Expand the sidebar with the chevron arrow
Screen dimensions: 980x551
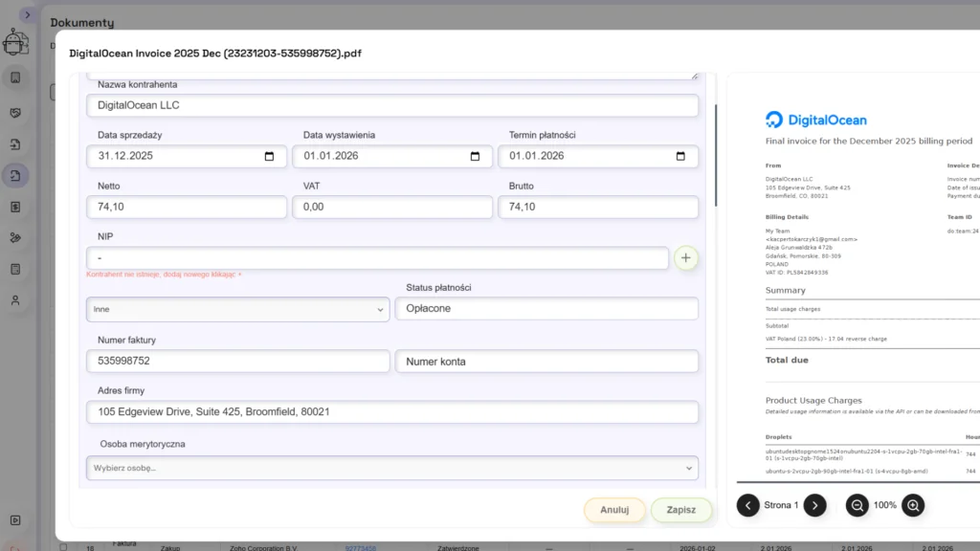[x=28, y=15]
